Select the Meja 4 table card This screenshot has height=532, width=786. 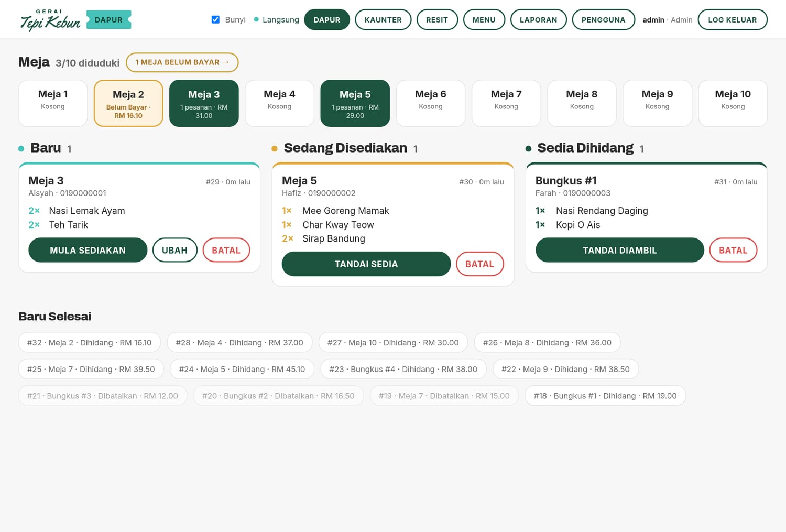279,103
